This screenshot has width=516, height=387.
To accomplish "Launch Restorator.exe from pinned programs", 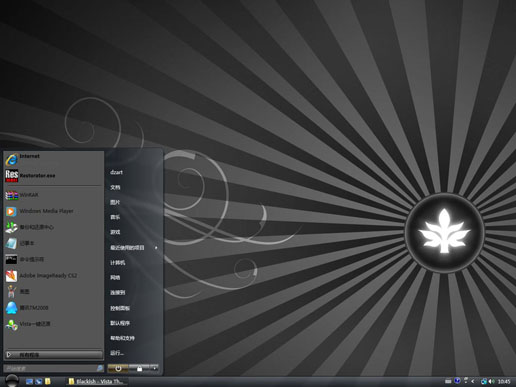I will click(x=53, y=175).
